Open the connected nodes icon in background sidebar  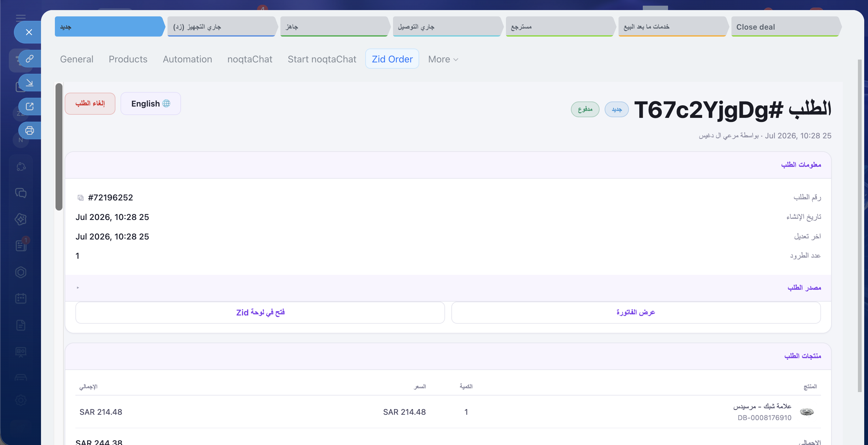(x=21, y=166)
